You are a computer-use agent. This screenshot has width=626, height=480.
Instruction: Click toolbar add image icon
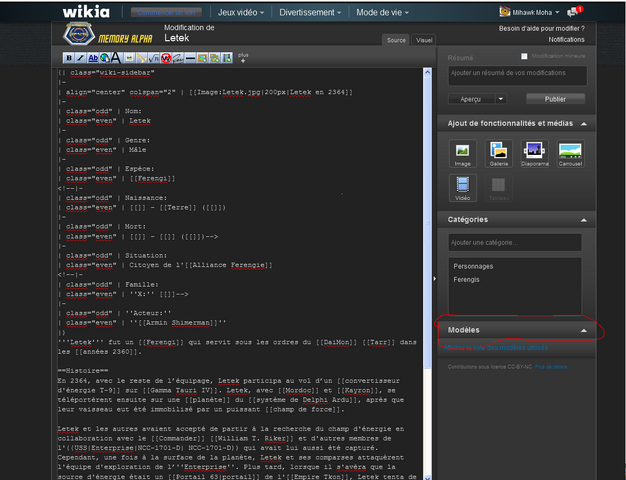tap(202, 58)
